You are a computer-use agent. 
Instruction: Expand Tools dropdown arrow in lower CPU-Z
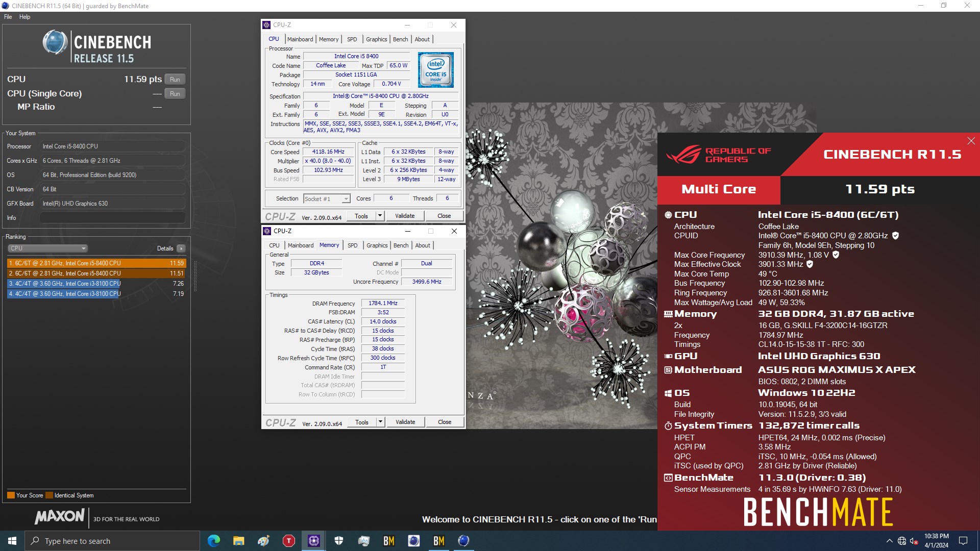point(380,422)
